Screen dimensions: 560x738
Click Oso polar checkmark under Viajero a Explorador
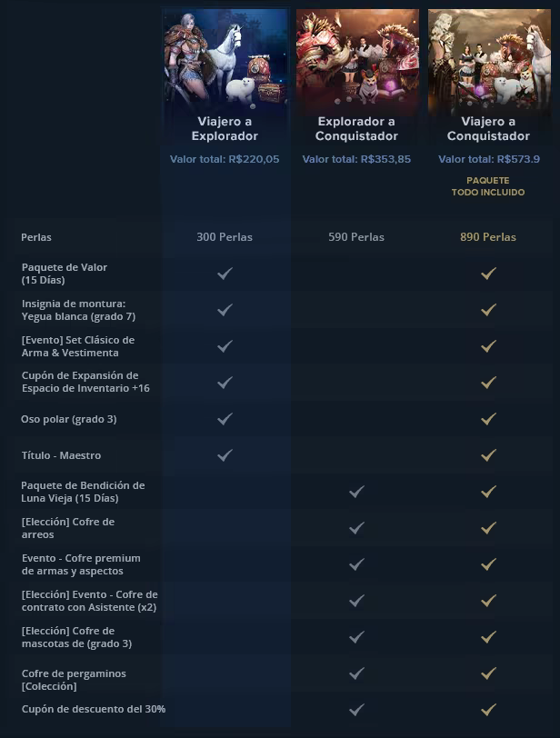pyautogui.click(x=225, y=419)
